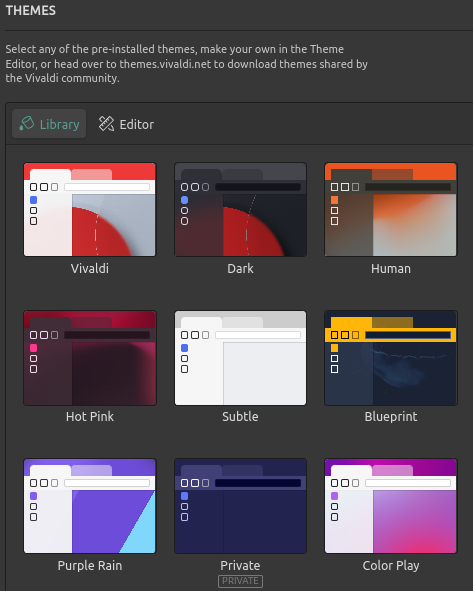
Task: Select the Dark theme thumbnail
Action: click(240, 210)
